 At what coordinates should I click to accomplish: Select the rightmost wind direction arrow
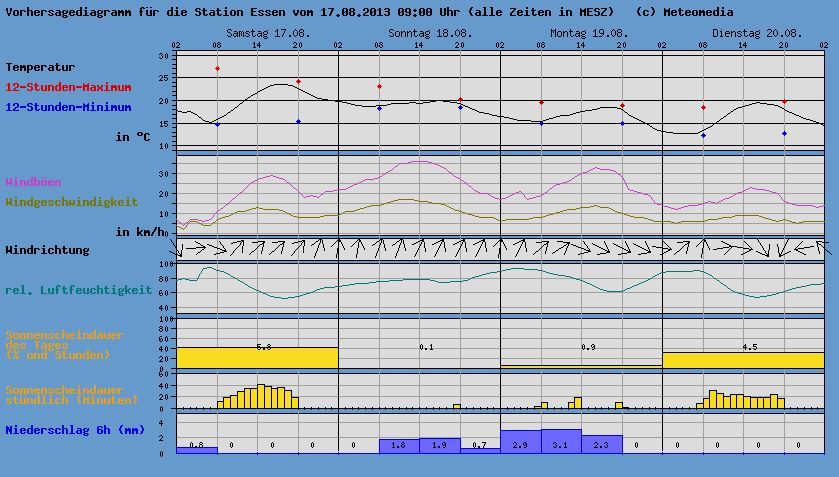pos(823,247)
